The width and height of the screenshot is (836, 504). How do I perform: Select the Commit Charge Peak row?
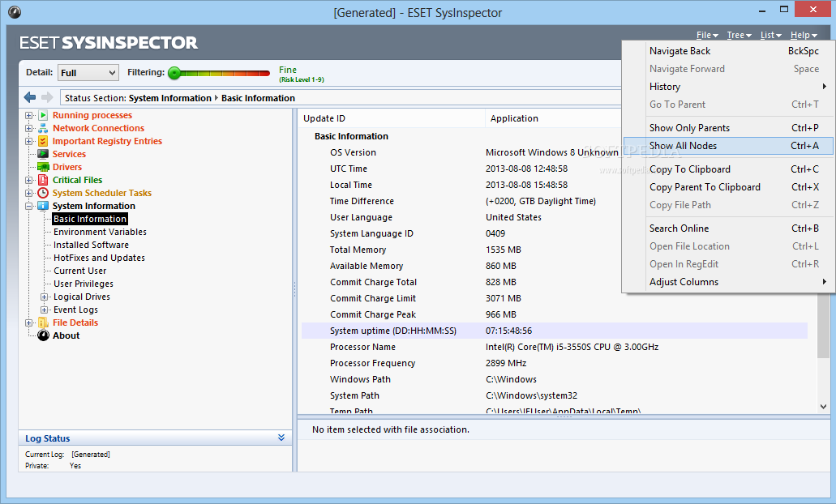click(555, 314)
